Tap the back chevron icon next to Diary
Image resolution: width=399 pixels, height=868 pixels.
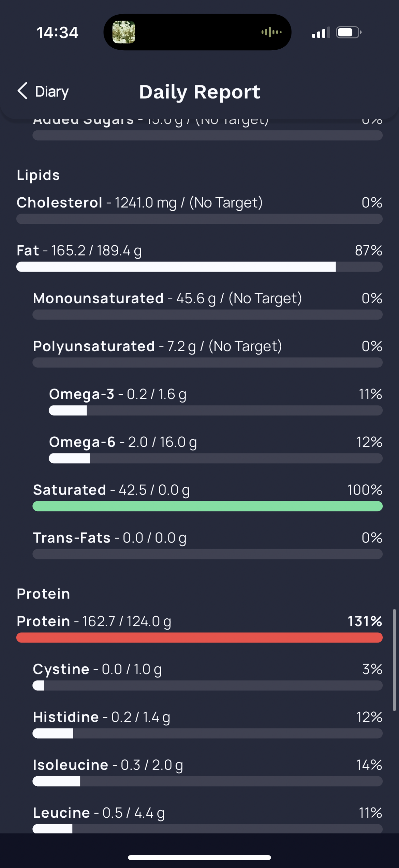pos(22,91)
